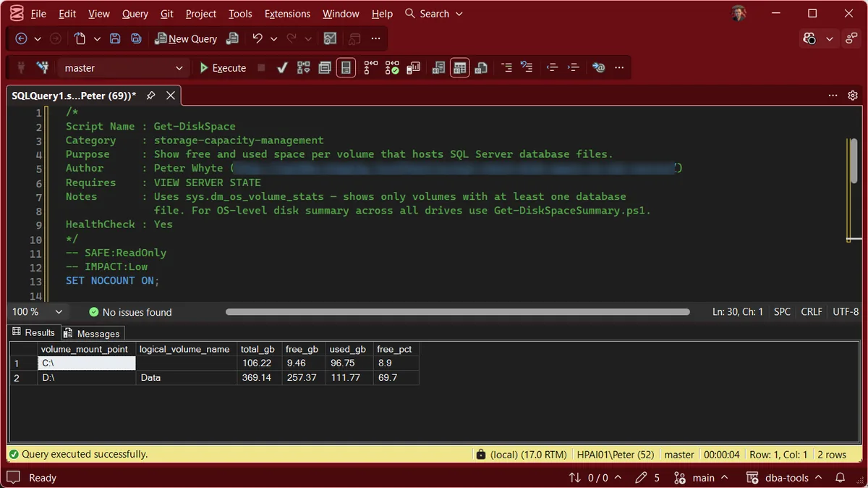Open the notifications bell icon
This screenshot has height=488, width=868.
841,478
